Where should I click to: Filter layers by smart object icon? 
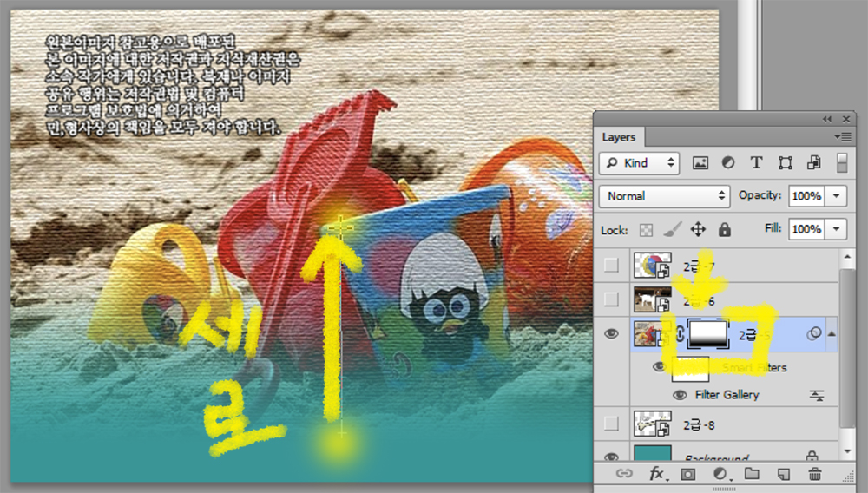point(814,162)
